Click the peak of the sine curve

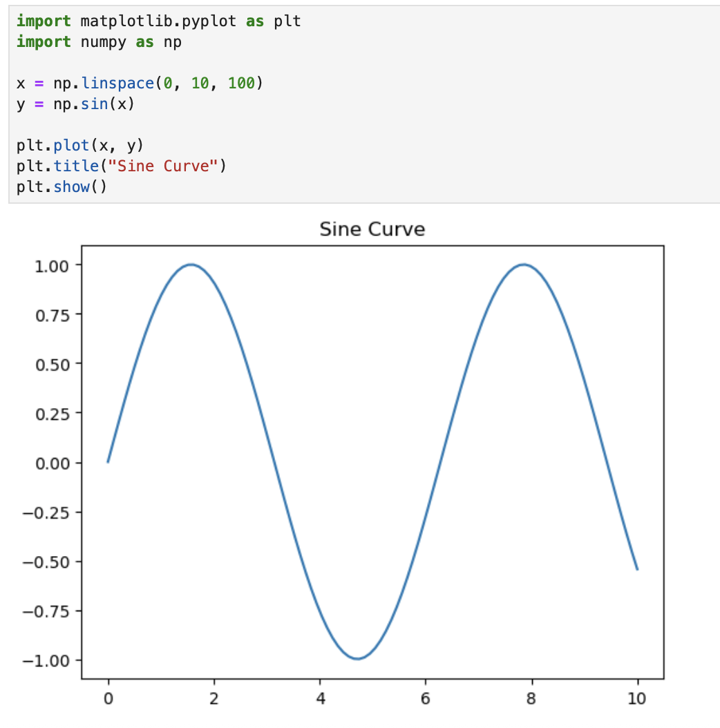tap(192, 265)
